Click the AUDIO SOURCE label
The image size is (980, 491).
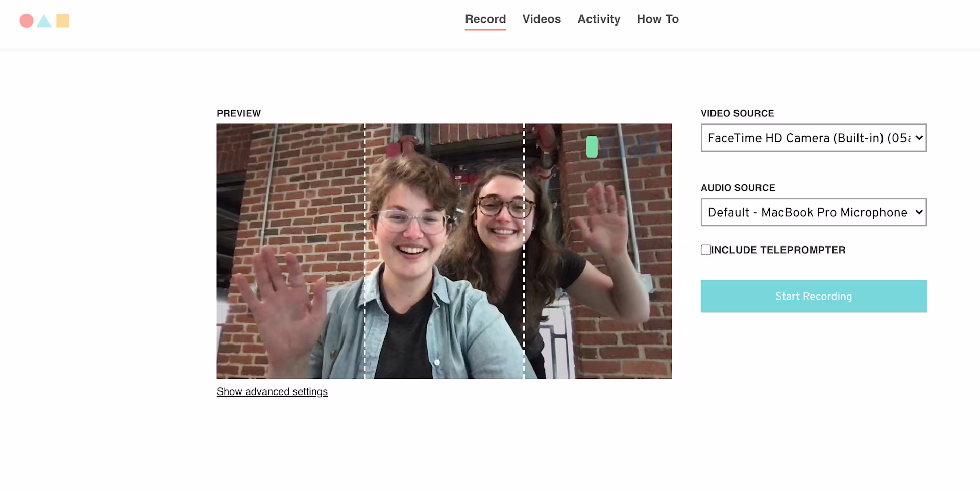click(738, 188)
